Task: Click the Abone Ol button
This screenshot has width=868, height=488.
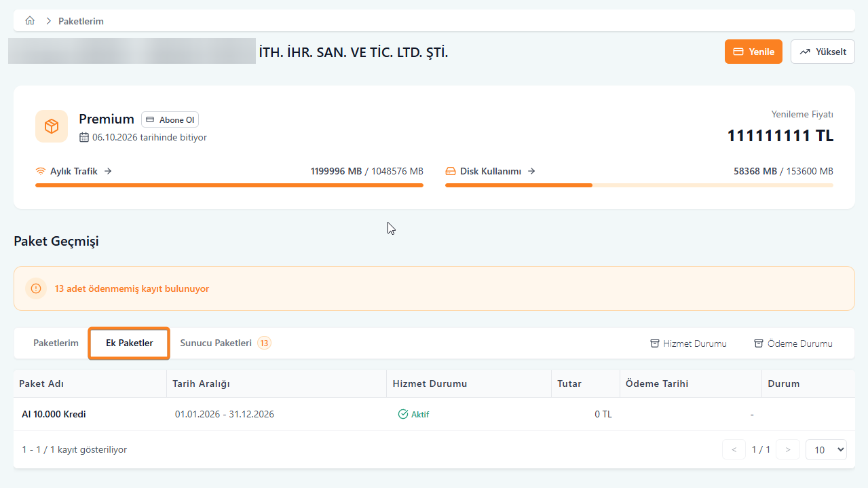Action: coord(170,120)
